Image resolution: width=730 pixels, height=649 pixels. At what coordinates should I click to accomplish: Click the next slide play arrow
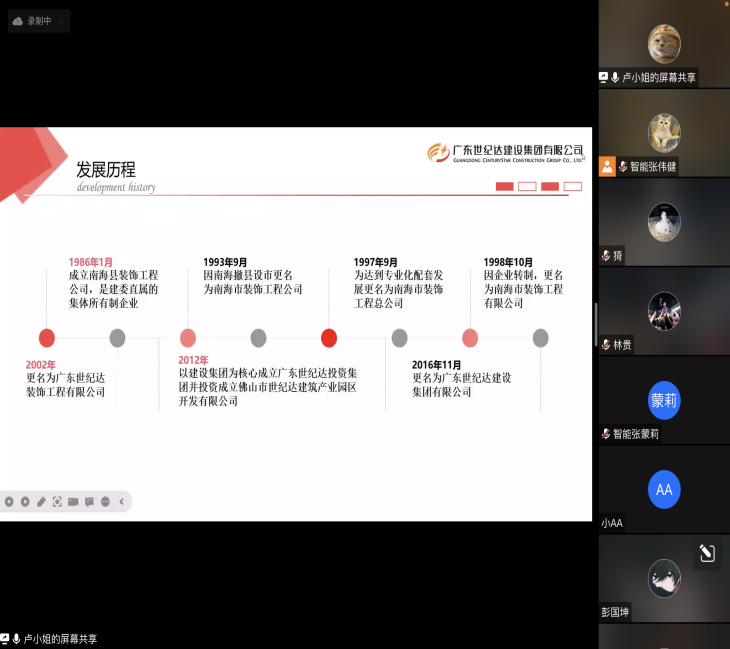[25, 502]
